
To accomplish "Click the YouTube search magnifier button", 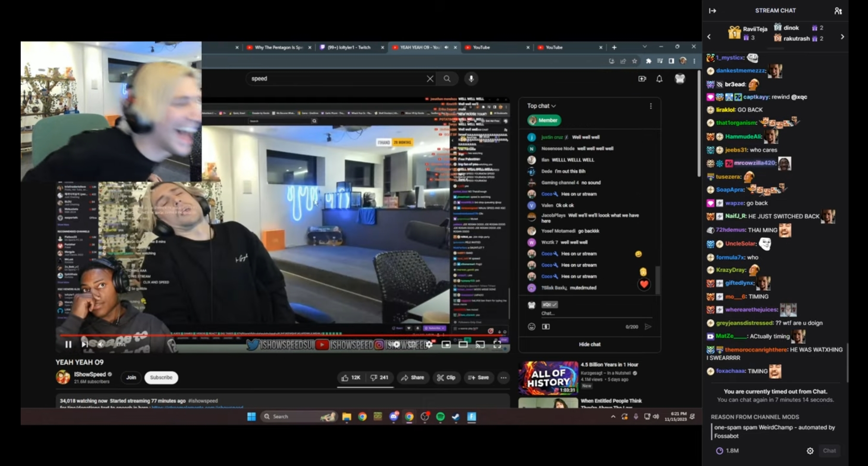I will pos(447,79).
